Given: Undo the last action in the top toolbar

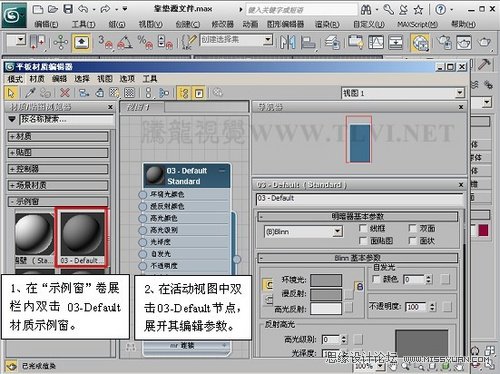Looking at the screenshot, I should (x=83, y=9).
